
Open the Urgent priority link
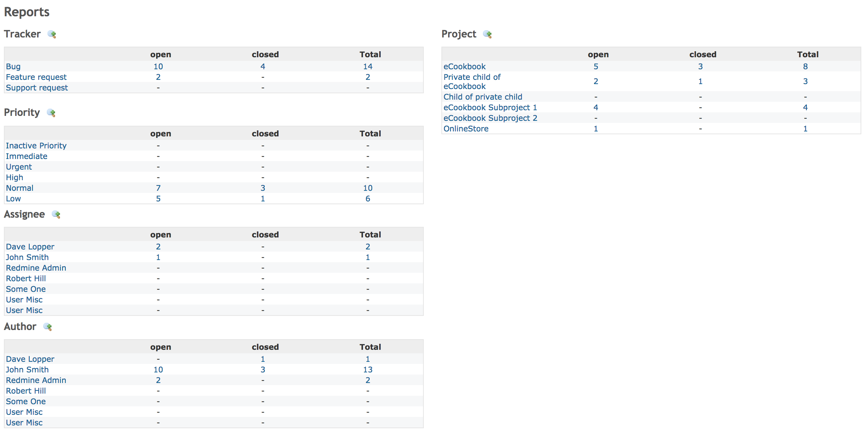point(19,167)
